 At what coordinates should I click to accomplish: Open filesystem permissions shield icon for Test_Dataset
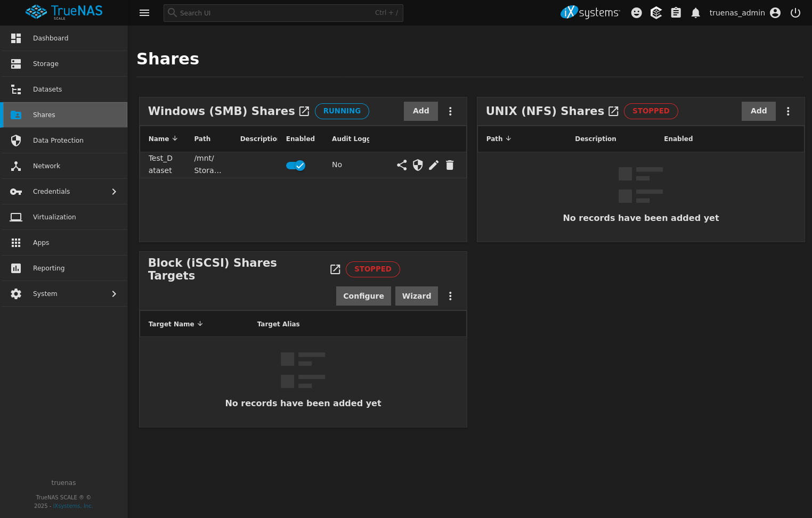[418, 165]
